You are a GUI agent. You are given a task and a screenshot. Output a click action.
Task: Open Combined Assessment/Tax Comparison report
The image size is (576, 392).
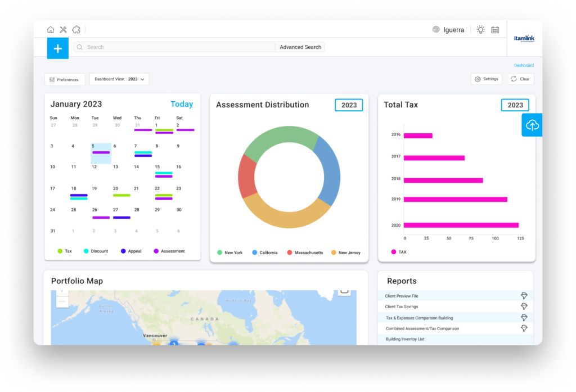click(422, 328)
